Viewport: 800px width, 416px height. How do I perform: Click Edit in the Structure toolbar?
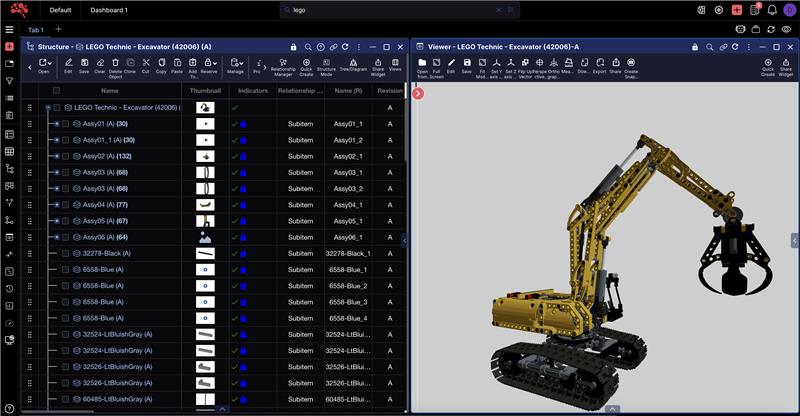click(x=68, y=66)
